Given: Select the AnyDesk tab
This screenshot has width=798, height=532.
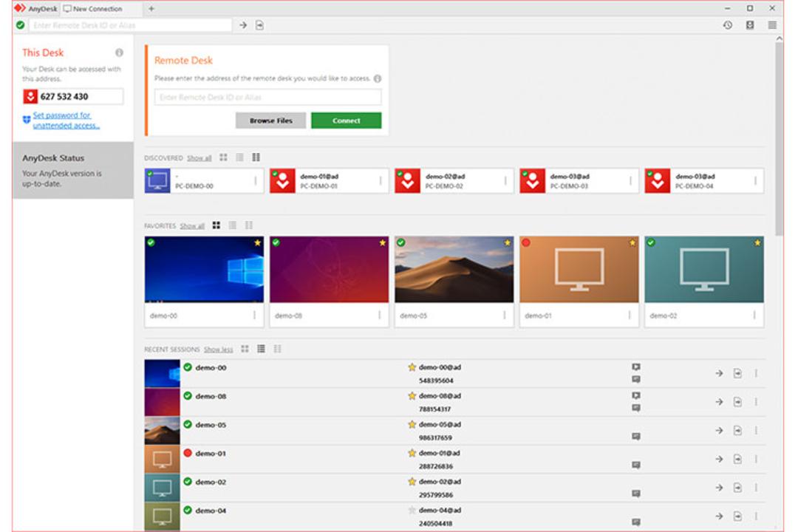Looking at the screenshot, I should 36,9.
